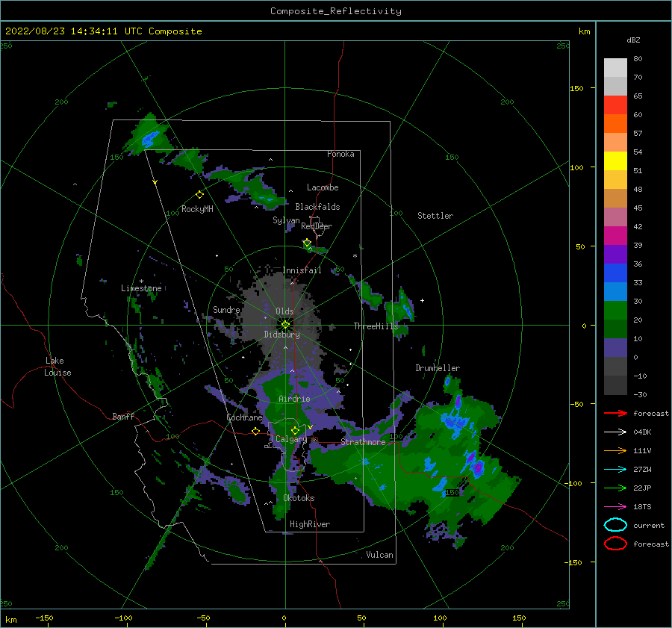The height and width of the screenshot is (628, 672).
Task: Click the Innisfail city label
Action: (302, 270)
